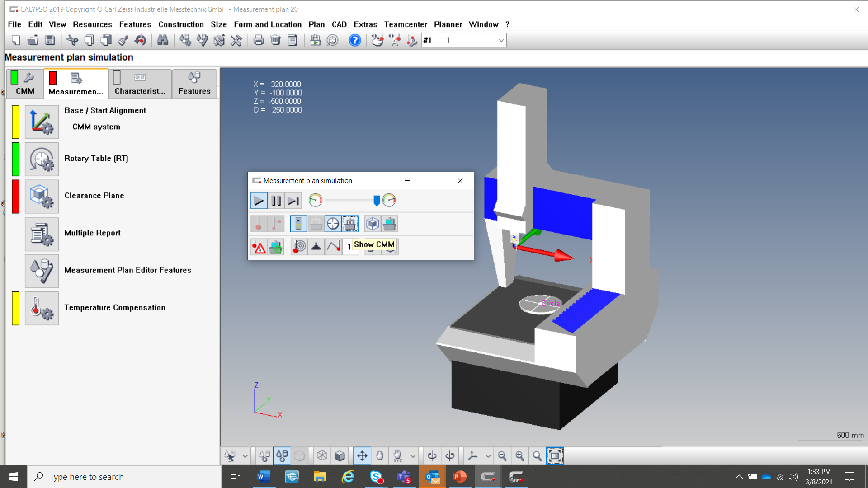Adjust the simulation speed slider
Image resolution: width=868 pixels, height=488 pixels.
coord(377,200)
